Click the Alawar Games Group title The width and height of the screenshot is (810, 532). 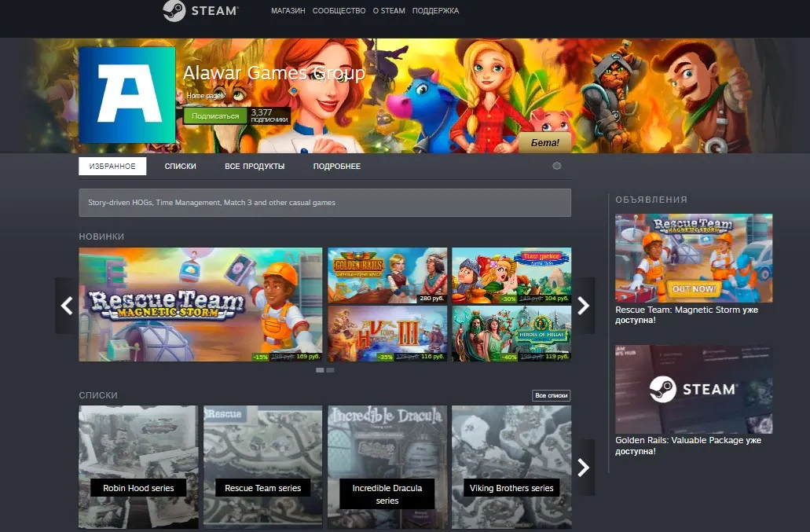[x=274, y=73]
